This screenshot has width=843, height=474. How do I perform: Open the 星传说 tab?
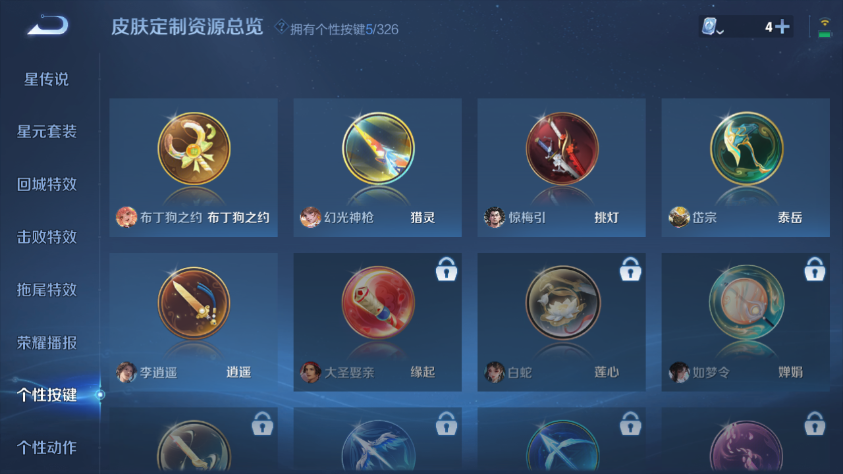tap(46, 80)
